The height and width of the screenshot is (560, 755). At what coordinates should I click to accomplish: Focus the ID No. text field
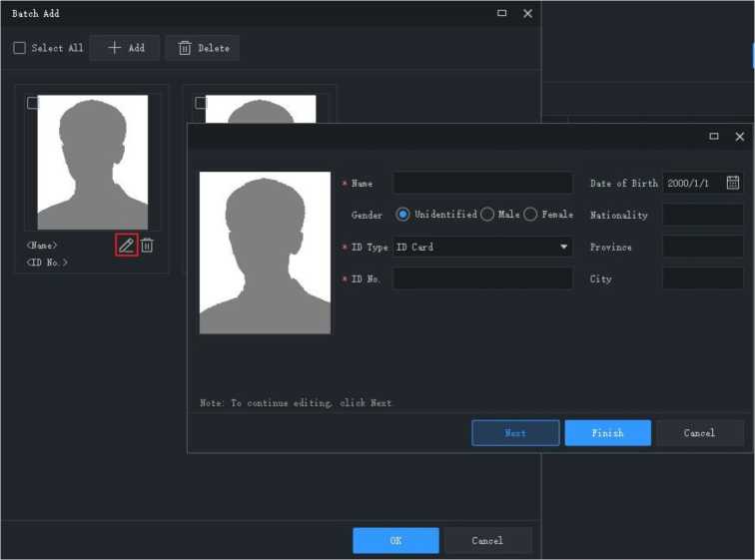(482, 279)
